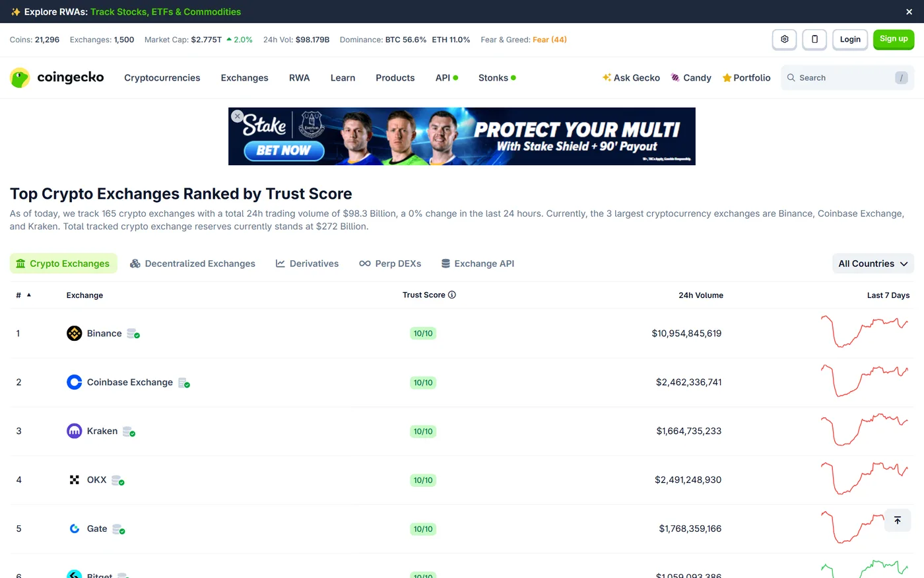Switch to the Derivatives tab
Image resolution: width=924 pixels, height=578 pixels.
(307, 264)
